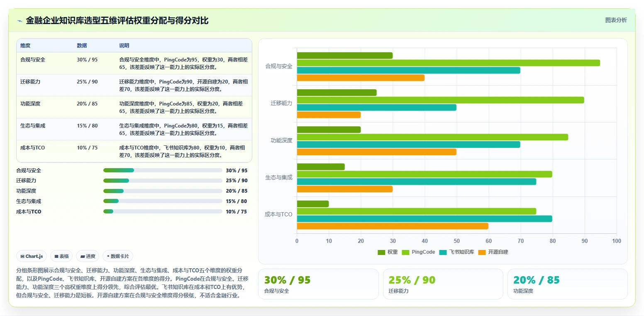Click table cell 15% / 80
This screenshot has width=644, height=316.
(87, 126)
